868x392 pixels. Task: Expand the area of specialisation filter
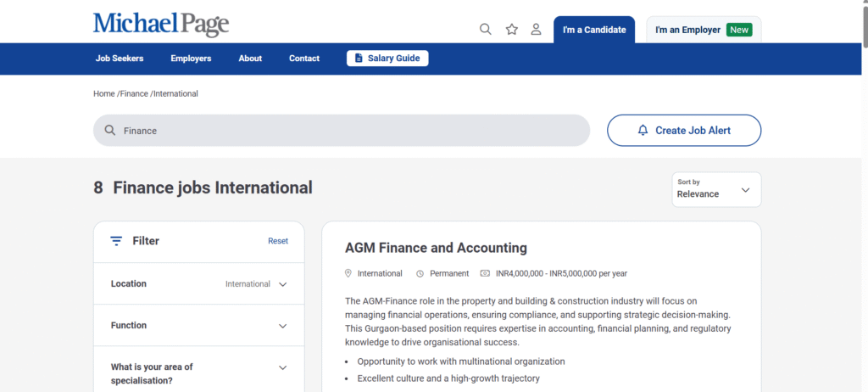click(283, 367)
